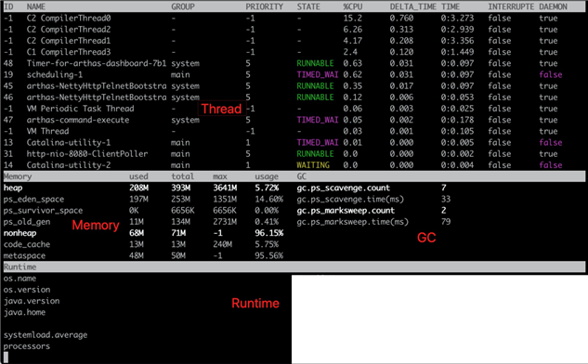The image size is (588, 364).
Task: Click the 3641M heap max value
Action: tap(225, 188)
